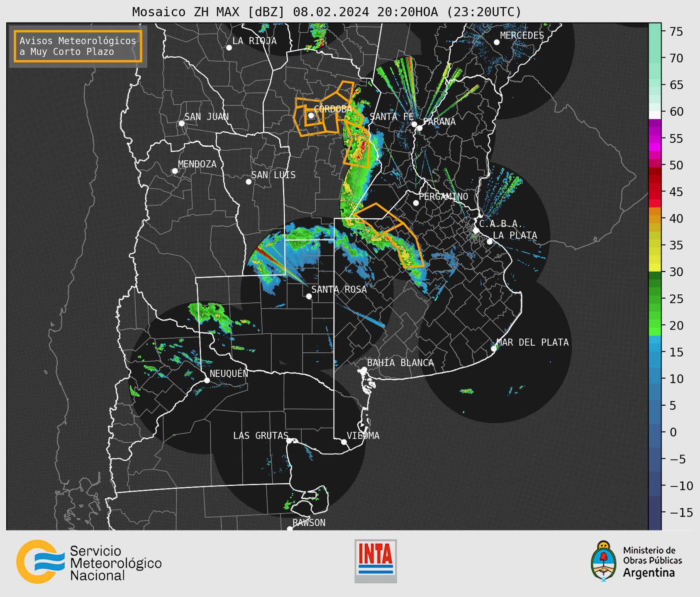Click the Pergamino city marker dot

[x=416, y=203]
